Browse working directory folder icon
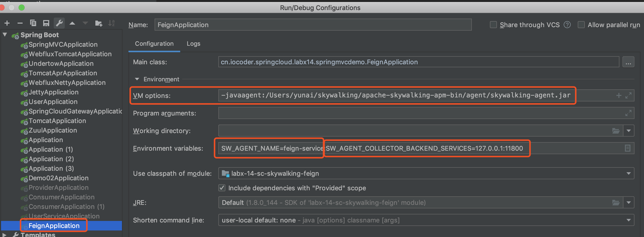Screen dimensions: 644x237 pyautogui.click(x=616, y=131)
